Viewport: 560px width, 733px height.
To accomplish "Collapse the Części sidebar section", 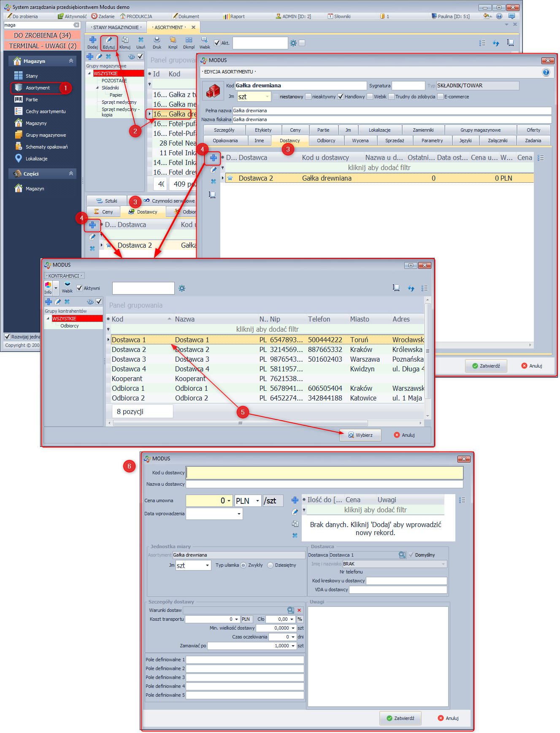I will point(71,173).
